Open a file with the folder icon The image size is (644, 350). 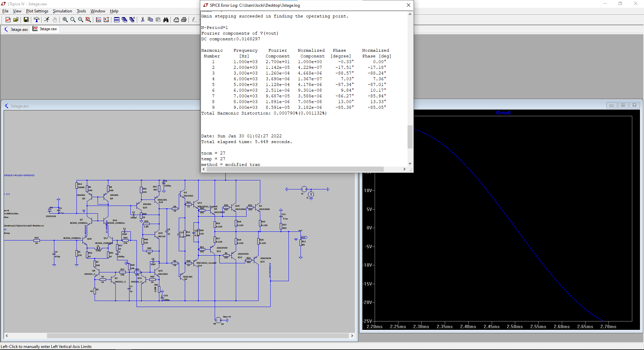[16, 20]
